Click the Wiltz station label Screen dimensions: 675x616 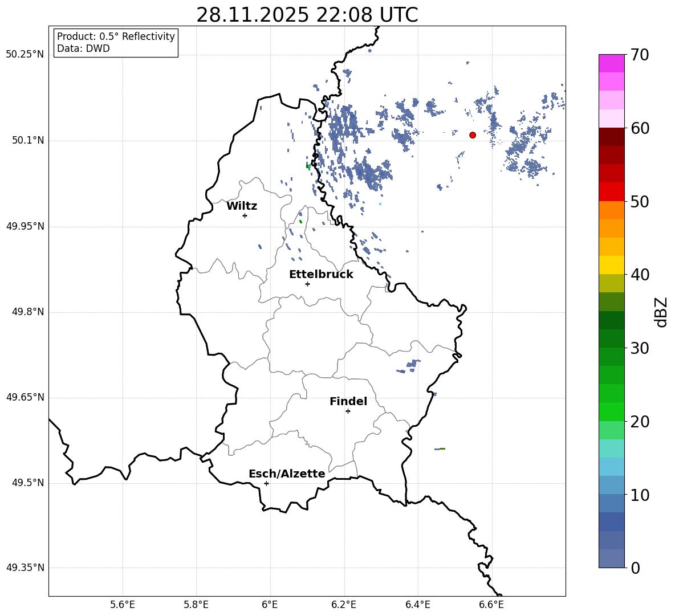click(x=242, y=206)
